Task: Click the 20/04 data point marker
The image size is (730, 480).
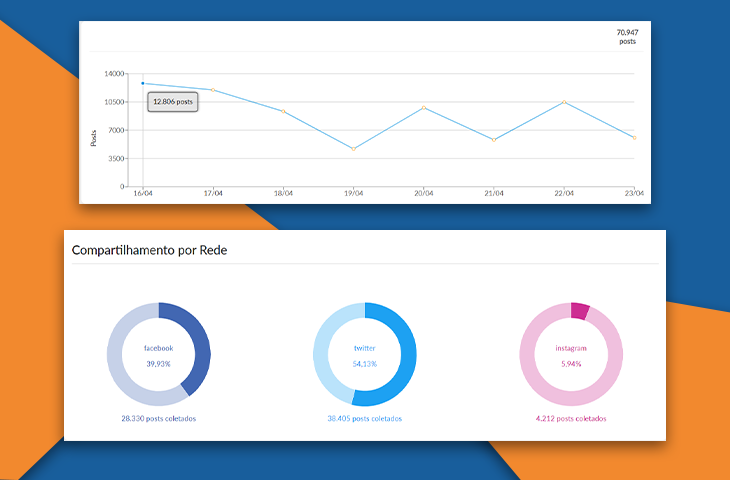Action: [x=423, y=107]
